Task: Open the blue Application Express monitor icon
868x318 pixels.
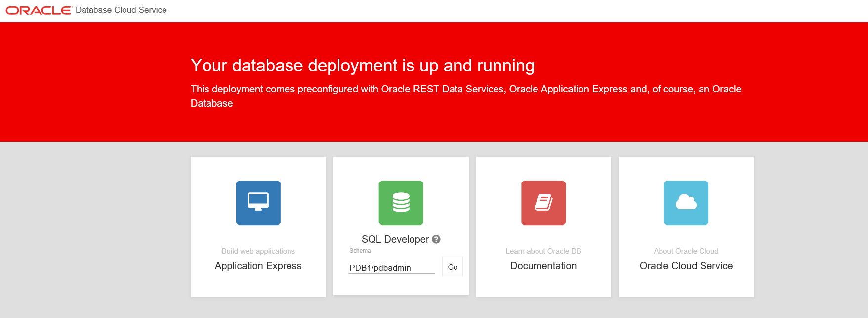Action: click(258, 203)
